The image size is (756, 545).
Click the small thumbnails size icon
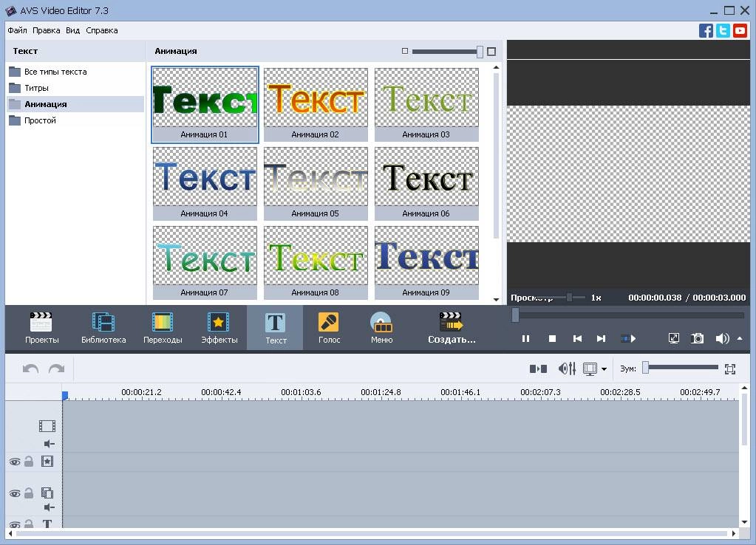pyautogui.click(x=404, y=51)
